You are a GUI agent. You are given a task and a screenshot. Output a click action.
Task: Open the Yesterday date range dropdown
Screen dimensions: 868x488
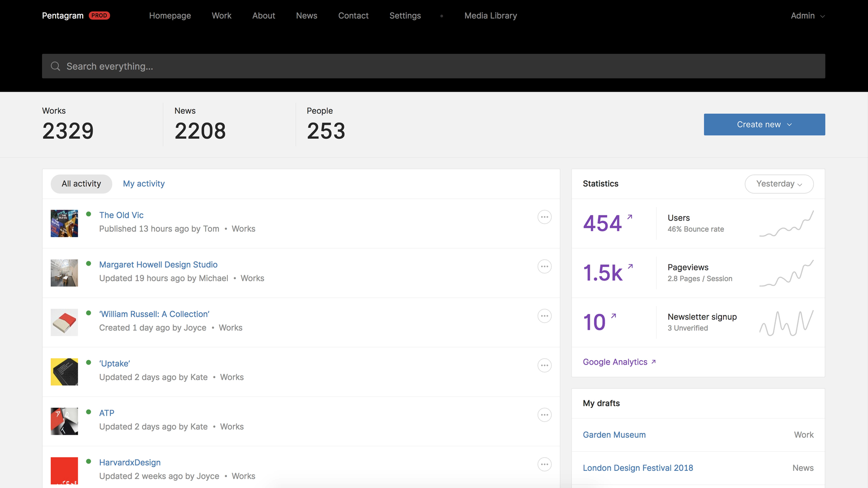[x=779, y=184]
